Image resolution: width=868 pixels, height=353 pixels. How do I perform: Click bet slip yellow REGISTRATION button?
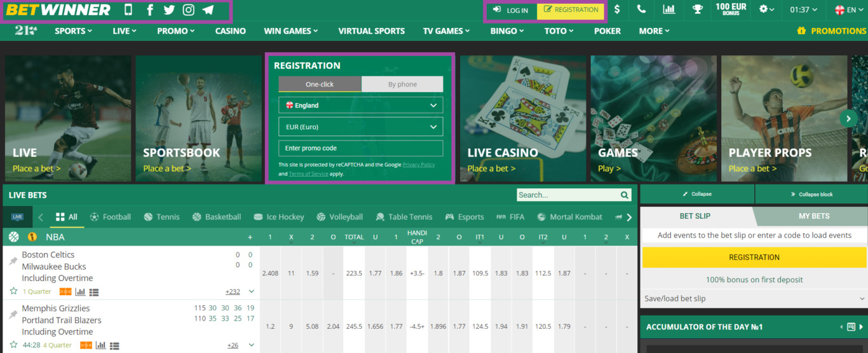tap(754, 257)
